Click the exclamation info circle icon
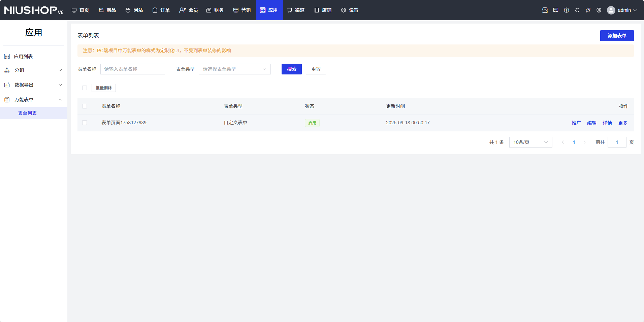The height and width of the screenshot is (322, 644). (x=566, y=10)
